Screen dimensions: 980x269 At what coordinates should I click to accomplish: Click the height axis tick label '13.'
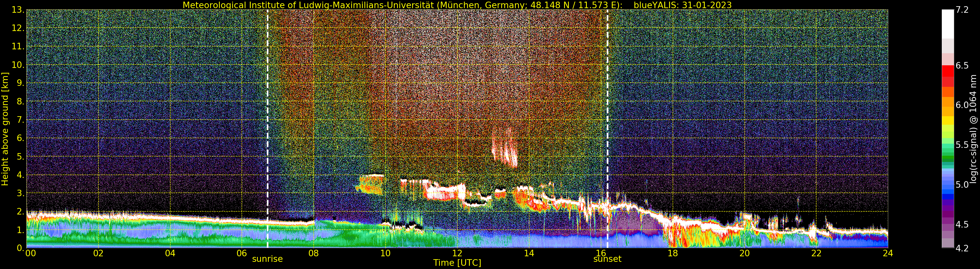coord(18,10)
